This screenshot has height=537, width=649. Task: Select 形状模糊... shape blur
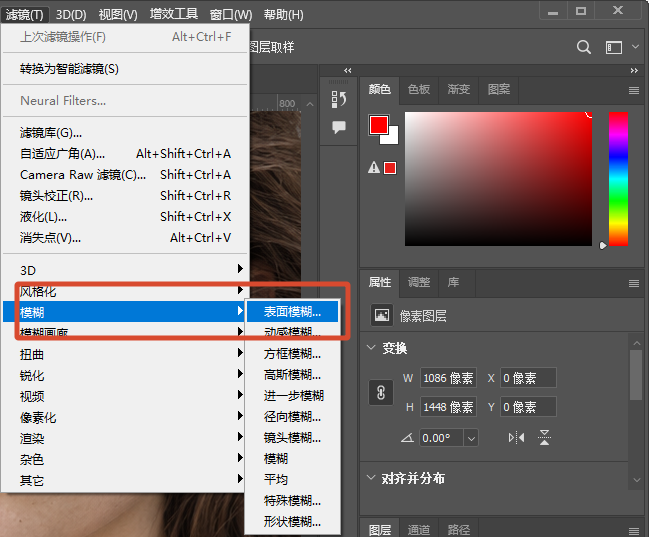pyautogui.click(x=292, y=521)
